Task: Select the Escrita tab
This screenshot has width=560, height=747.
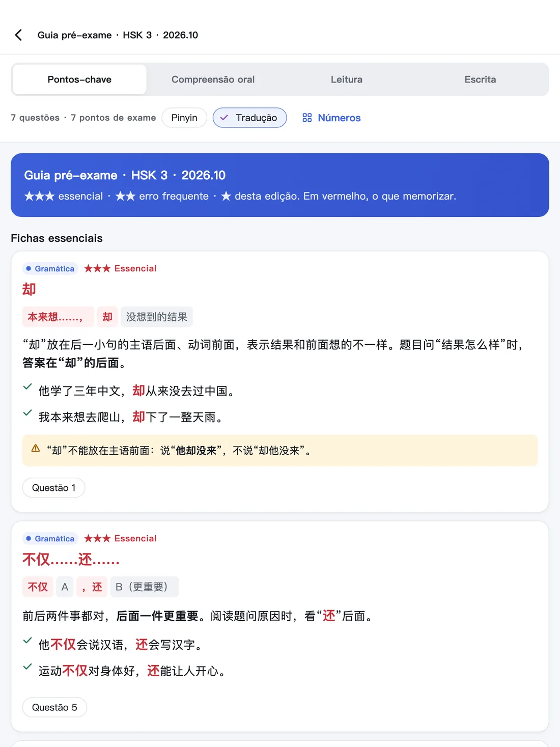Action: tap(480, 79)
